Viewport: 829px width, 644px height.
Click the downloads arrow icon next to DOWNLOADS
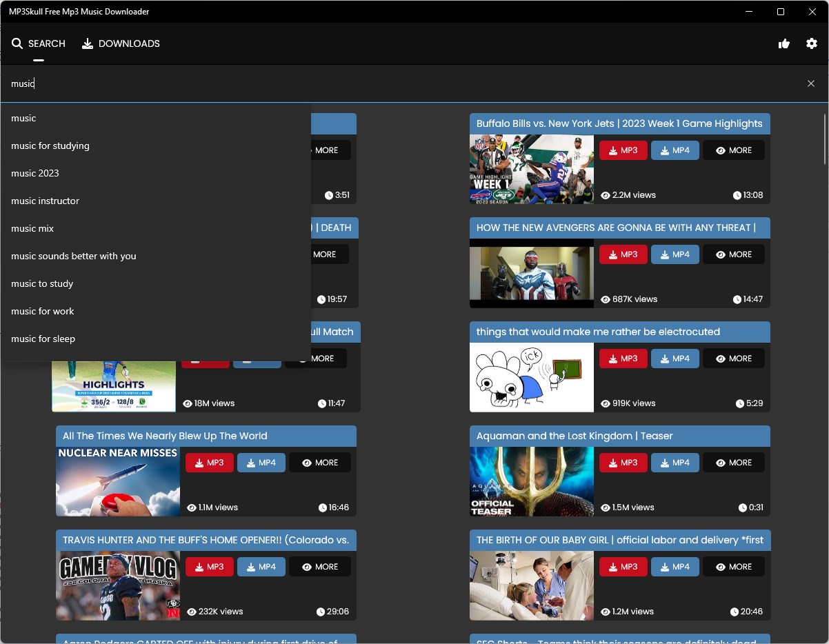point(88,43)
